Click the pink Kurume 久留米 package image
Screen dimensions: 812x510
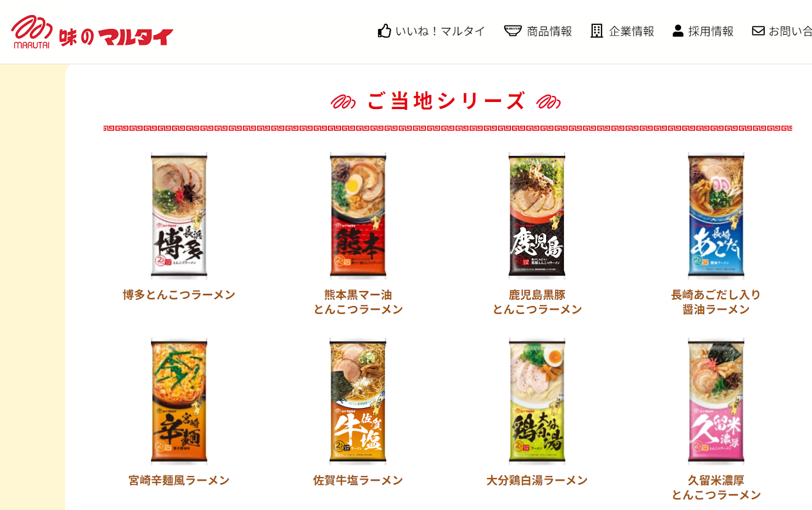(716, 401)
